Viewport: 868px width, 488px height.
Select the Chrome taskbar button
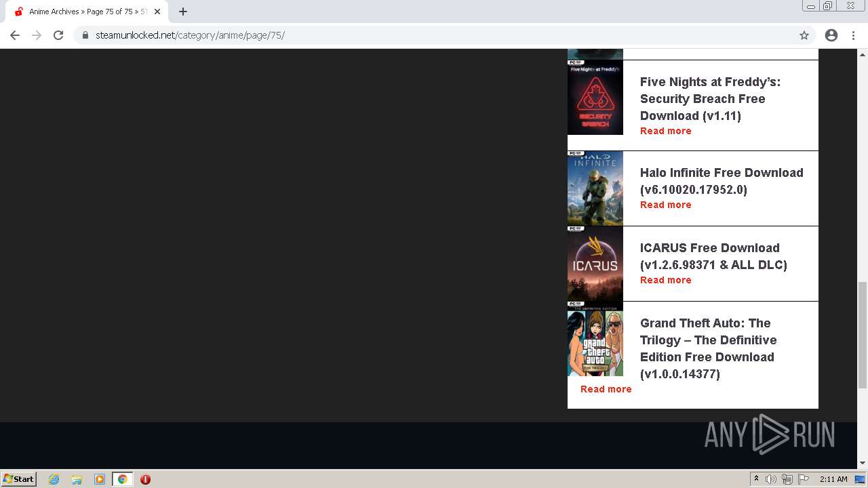tap(122, 479)
